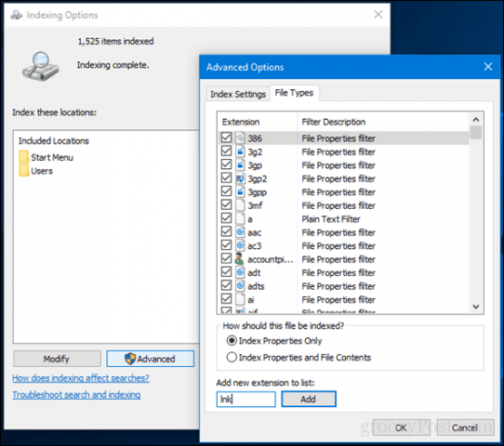Image resolution: width=504 pixels, height=446 pixels.
Task: Click the file list scrollbar thumb
Action: (x=476, y=132)
